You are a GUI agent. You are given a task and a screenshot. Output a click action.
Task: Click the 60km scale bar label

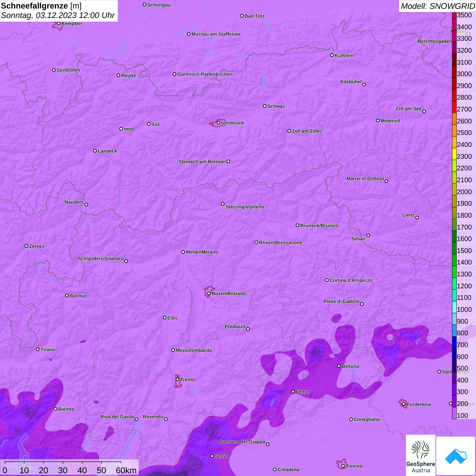[126, 470]
